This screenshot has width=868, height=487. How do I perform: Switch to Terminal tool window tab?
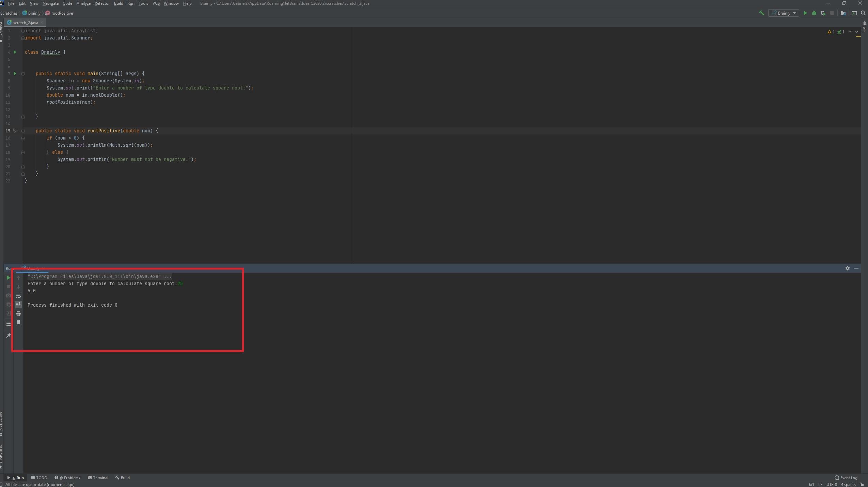[x=98, y=477]
